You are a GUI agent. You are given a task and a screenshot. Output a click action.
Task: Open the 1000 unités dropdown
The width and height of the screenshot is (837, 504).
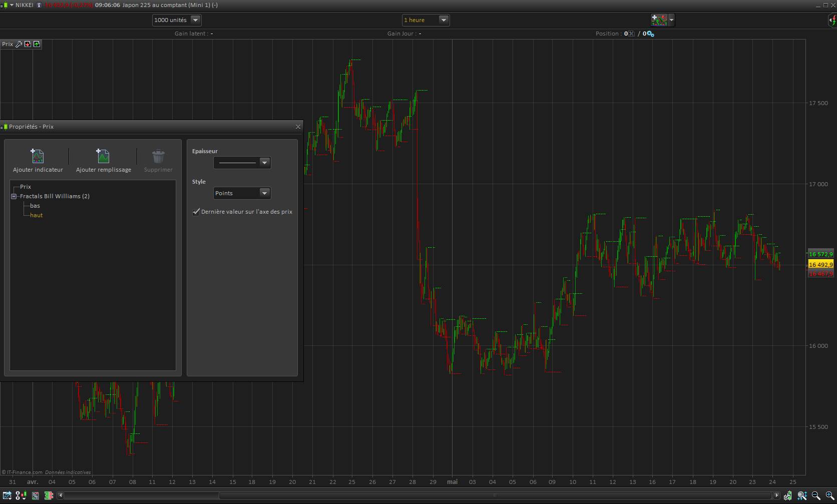177,20
